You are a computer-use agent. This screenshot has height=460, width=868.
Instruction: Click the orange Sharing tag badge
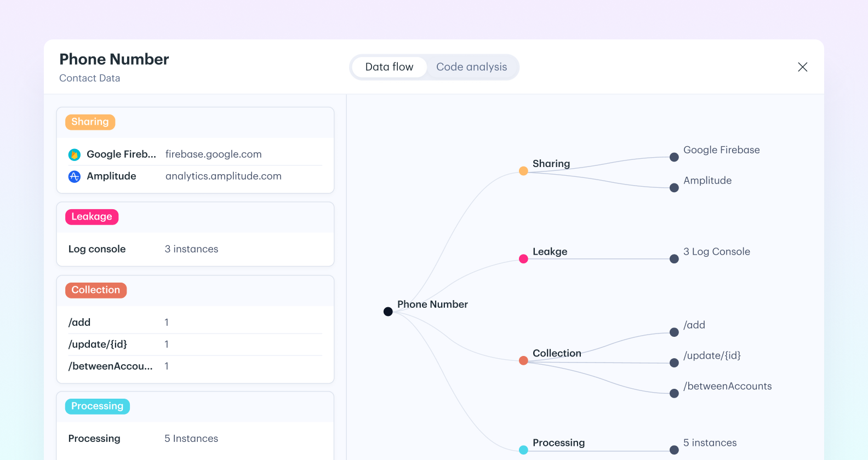(x=90, y=122)
